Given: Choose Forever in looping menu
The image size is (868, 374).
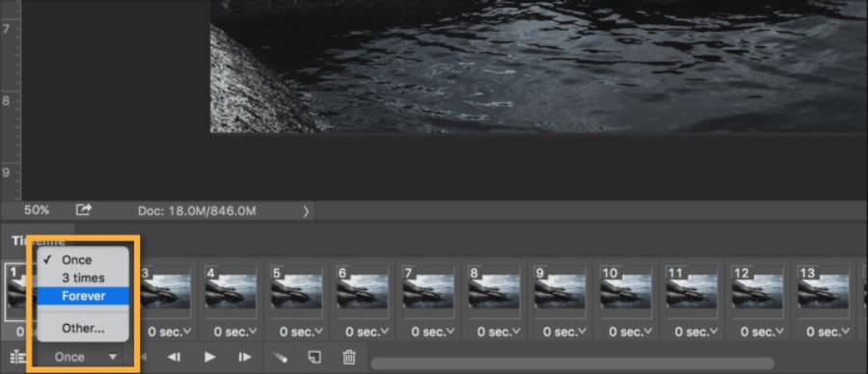Looking at the screenshot, I should [x=83, y=296].
